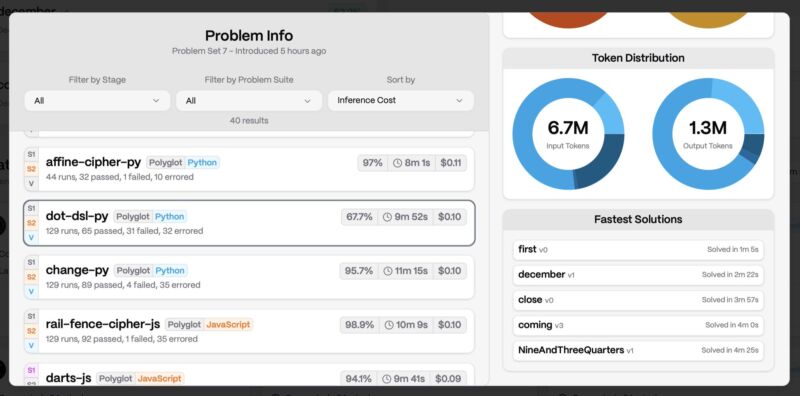This screenshot has height=396, width=800.
Task: Open the NineAndThreeQuarters solution entry
Action: [638, 351]
